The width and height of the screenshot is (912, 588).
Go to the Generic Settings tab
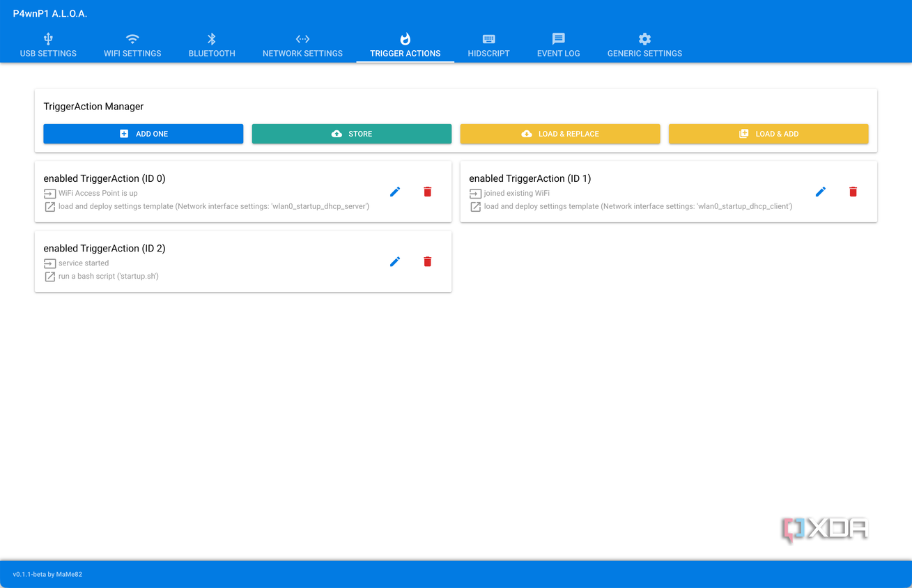(644, 45)
